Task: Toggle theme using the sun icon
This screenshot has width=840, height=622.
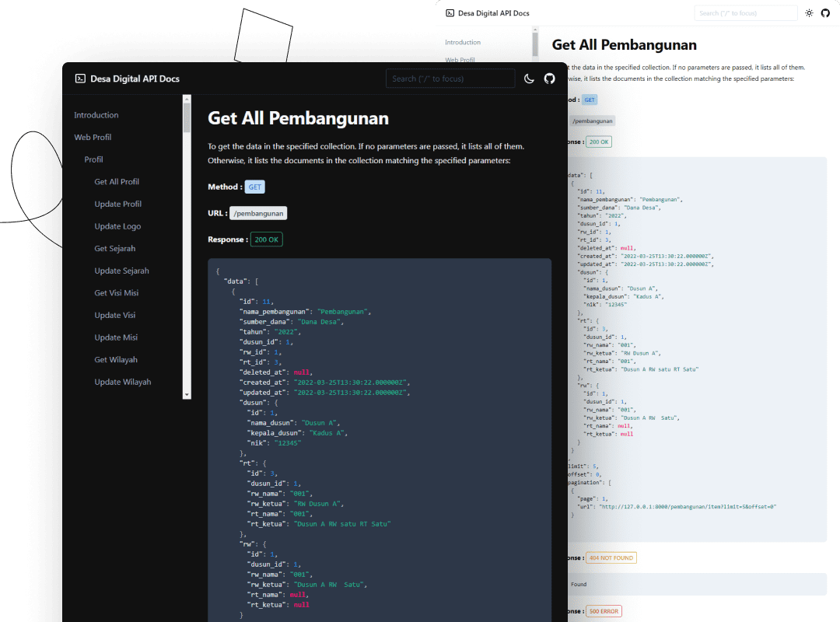Action: click(809, 13)
